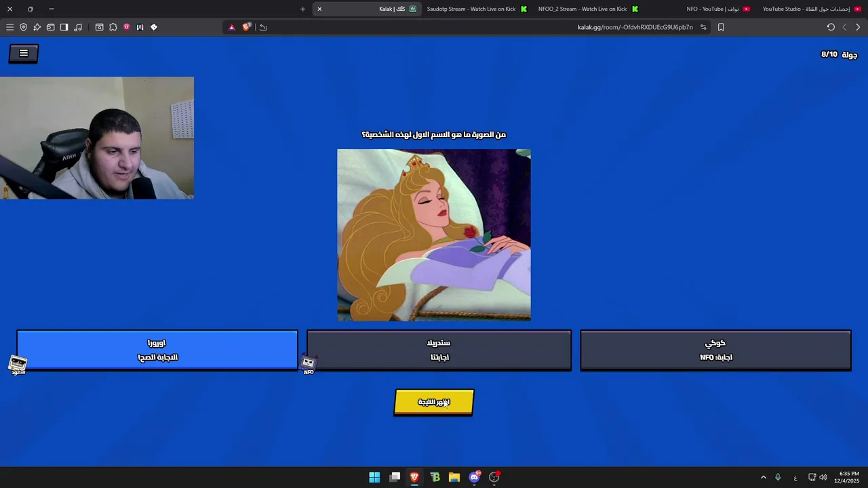
Task: Select the اورورا correct answer card
Action: pos(157,350)
